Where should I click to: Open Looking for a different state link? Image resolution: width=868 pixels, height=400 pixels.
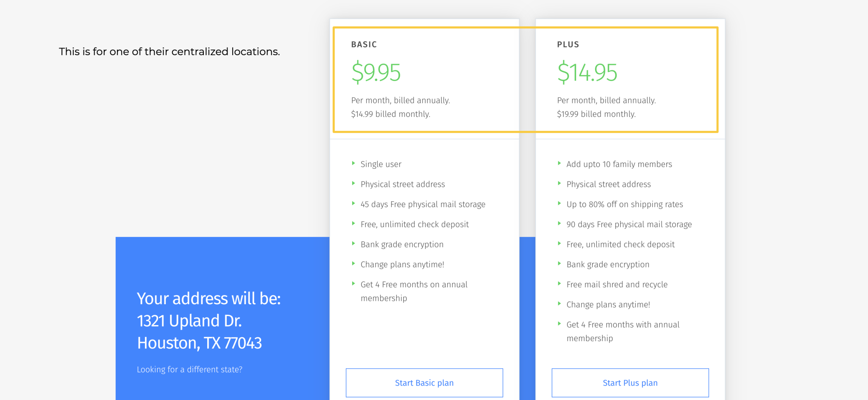(x=189, y=369)
